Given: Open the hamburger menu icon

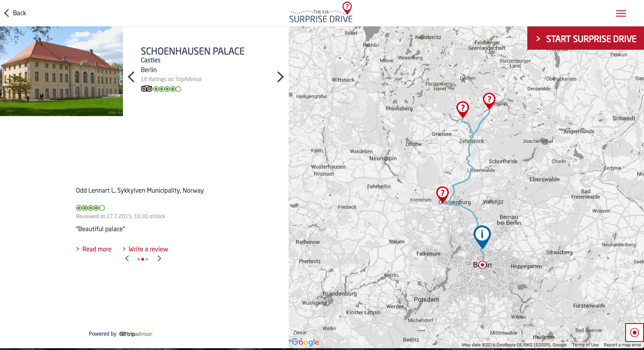Looking at the screenshot, I should (x=621, y=13).
